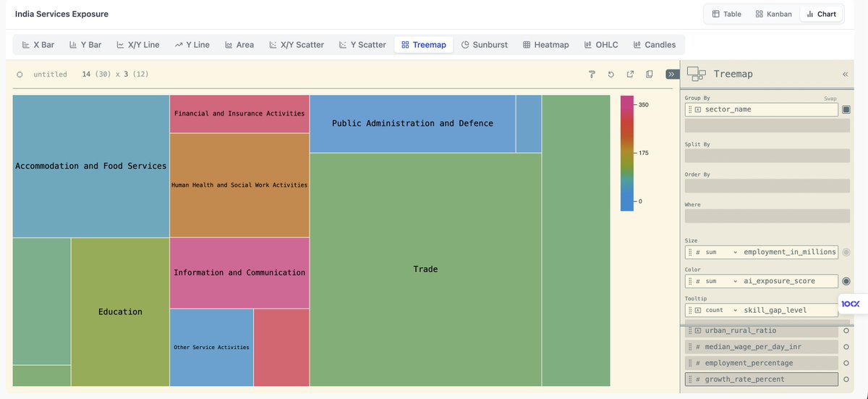Viewport: 868px width, 399px height.
Task: Choose the Candles chart type
Action: tap(655, 45)
